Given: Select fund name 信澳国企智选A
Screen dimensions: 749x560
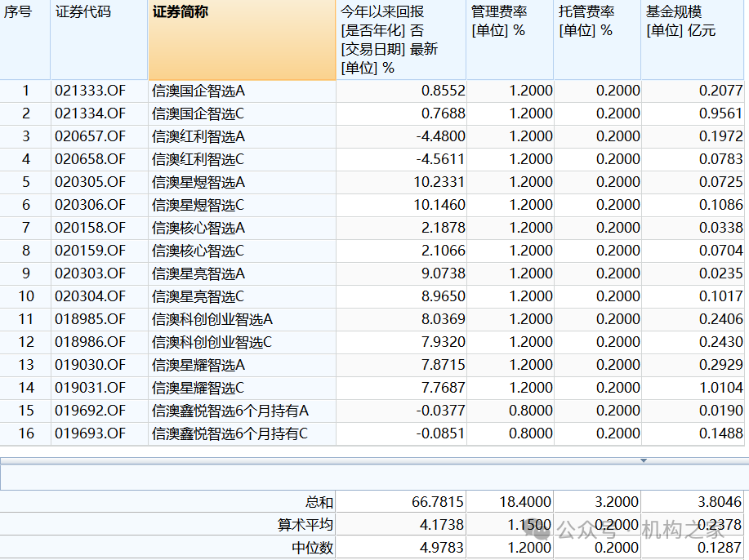Looking at the screenshot, I should [188, 91].
